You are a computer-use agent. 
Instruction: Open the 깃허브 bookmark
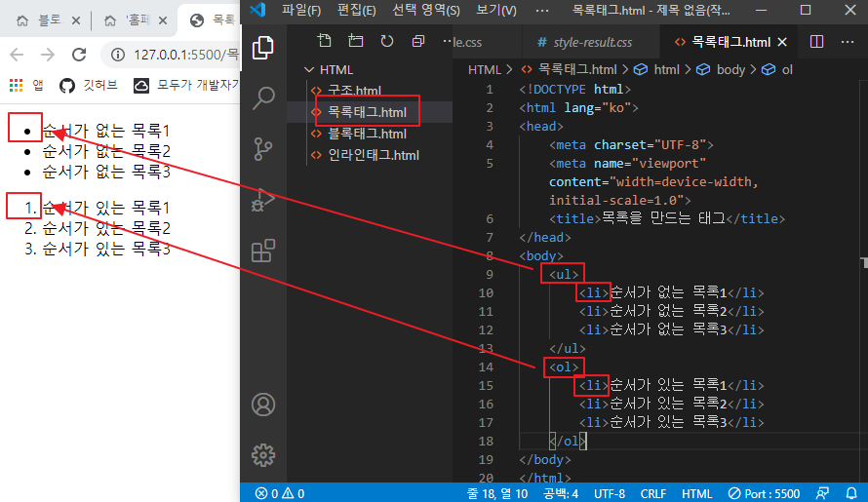88,85
